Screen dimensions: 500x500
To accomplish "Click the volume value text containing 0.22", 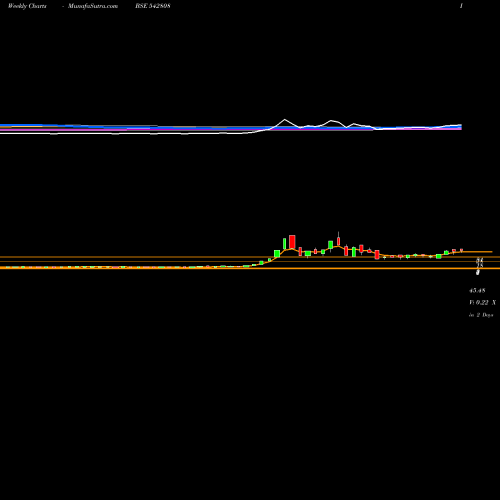I will point(482,303).
